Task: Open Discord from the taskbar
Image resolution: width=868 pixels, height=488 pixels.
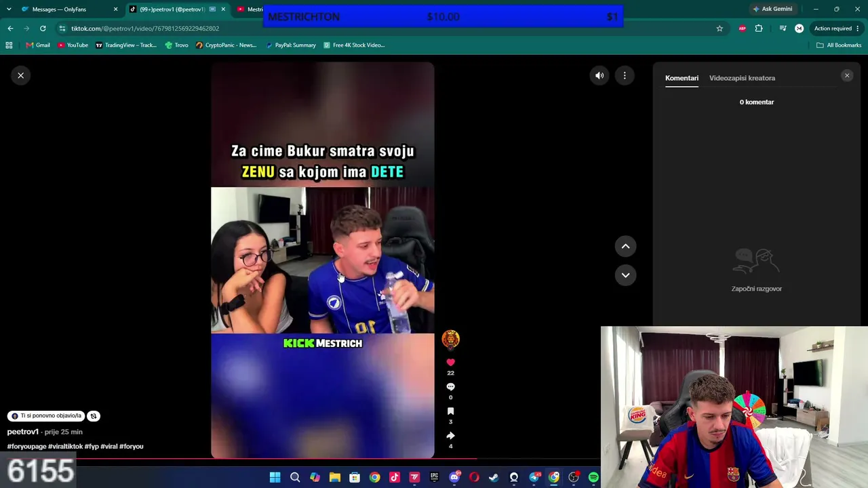Action: (454, 477)
